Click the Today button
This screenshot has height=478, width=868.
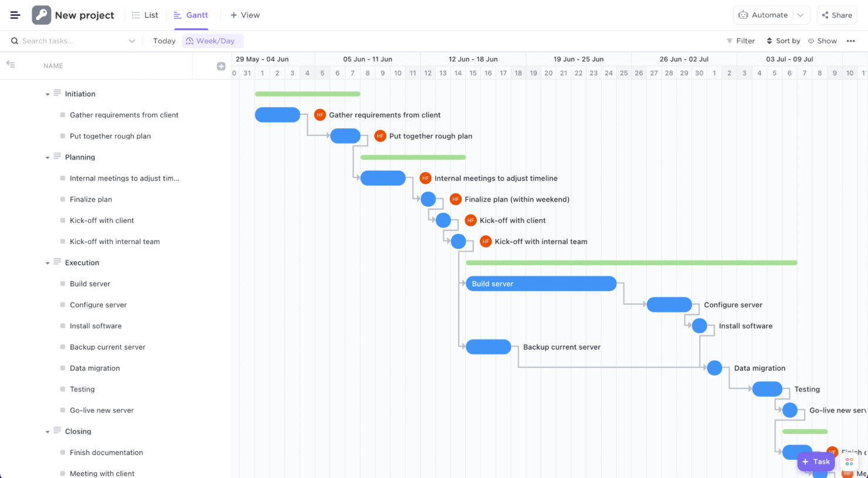tap(164, 41)
